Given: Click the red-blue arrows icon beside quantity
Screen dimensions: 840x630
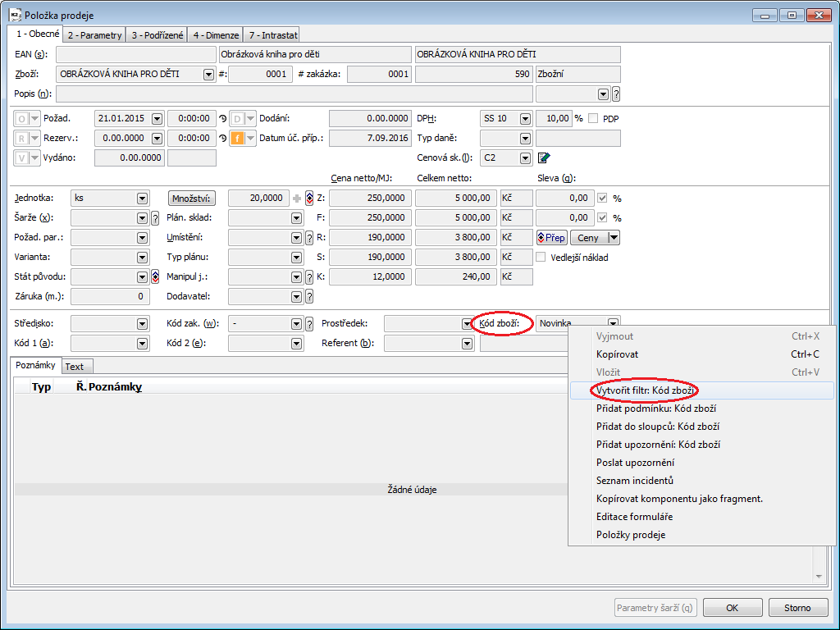Looking at the screenshot, I should coord(309,199).
